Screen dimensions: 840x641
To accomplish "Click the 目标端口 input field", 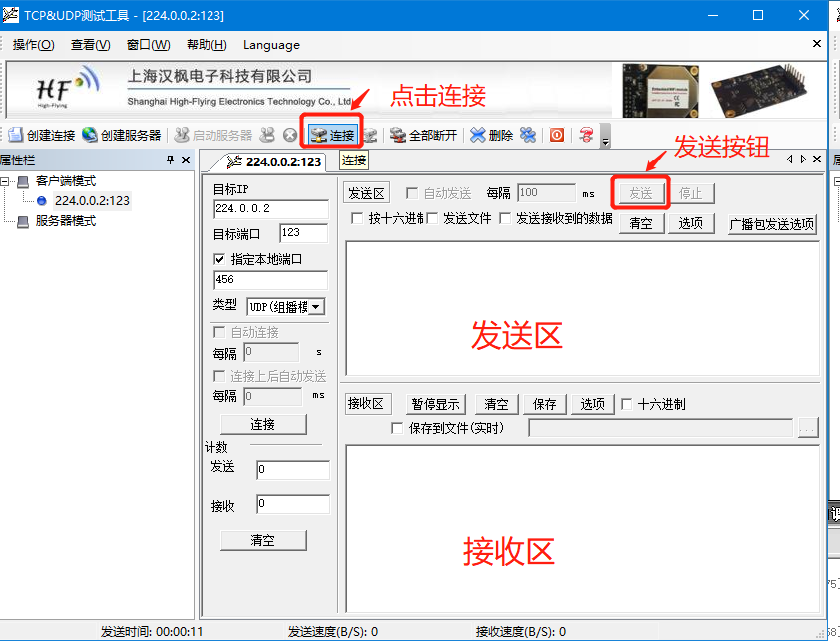I will click(303, 233).
